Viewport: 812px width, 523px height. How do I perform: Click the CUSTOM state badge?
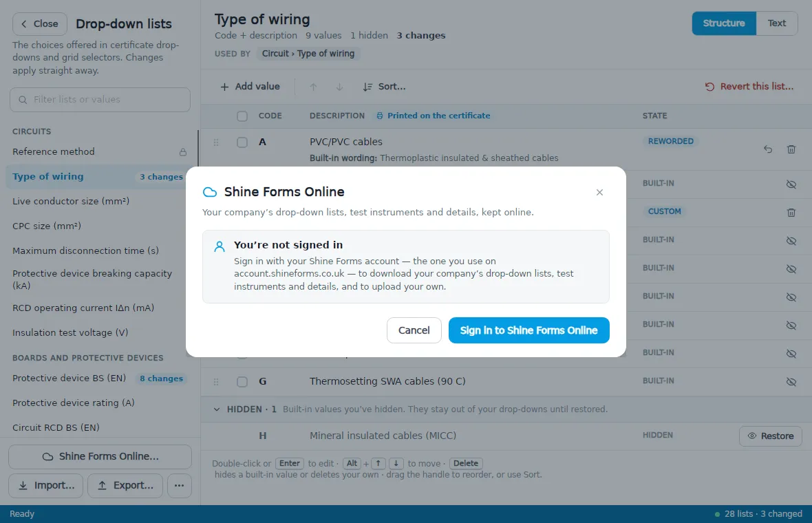click(x=665, y=211)
